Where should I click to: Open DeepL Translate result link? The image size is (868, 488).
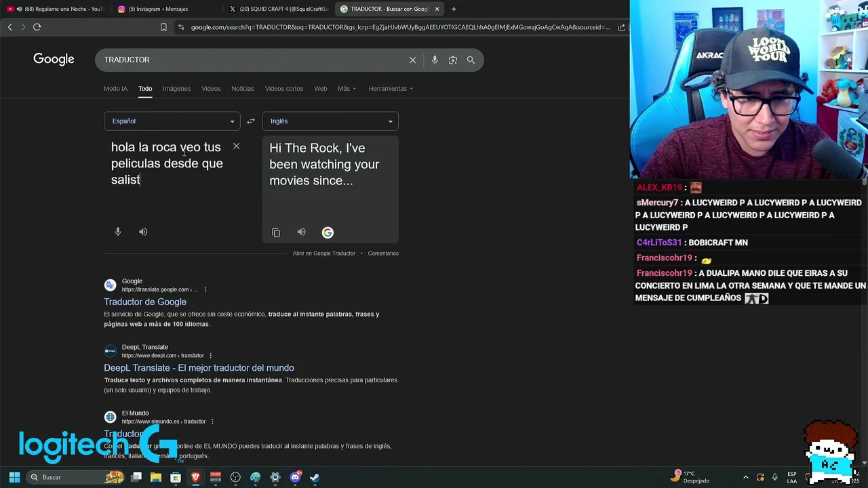tap(199, 368)
